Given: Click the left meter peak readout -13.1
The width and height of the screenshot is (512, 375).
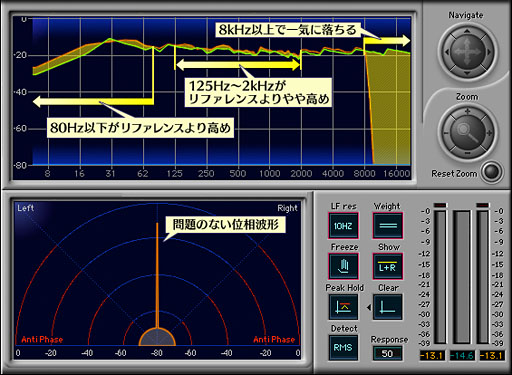Looking at the screenshot, I should click(432, 356).
